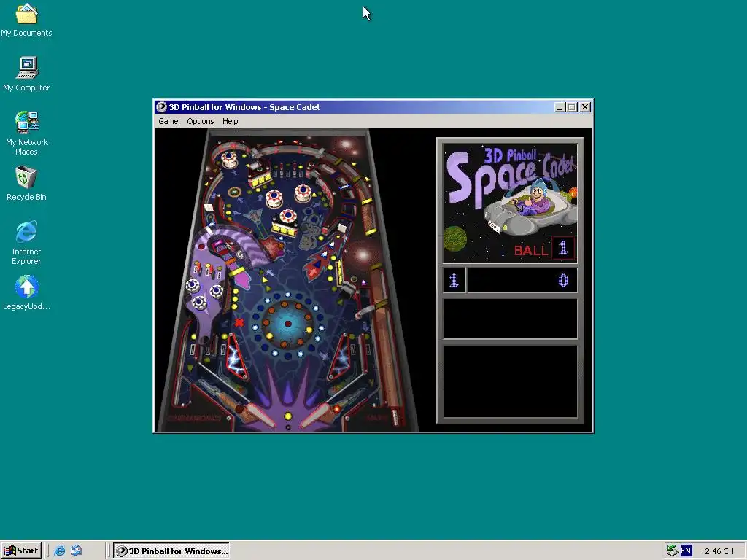Click the pinball window title bar icon
747x560 pixels.
(x=161, y=107)
